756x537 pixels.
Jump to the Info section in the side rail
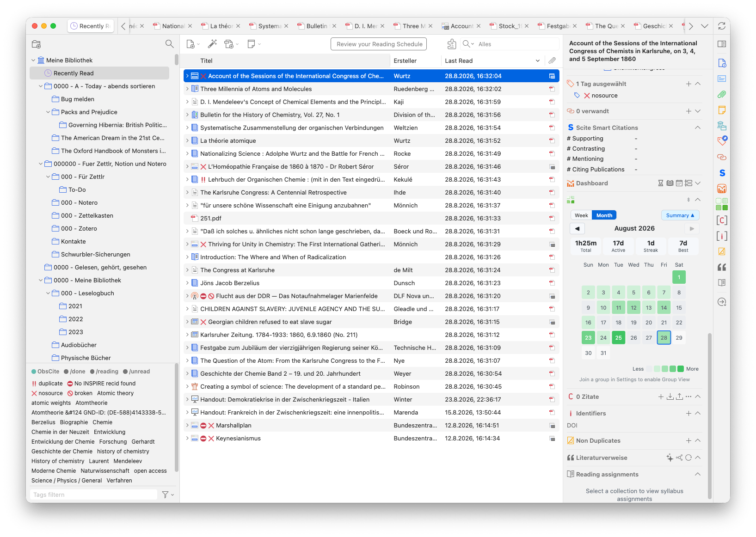click(x=722, y=63)
